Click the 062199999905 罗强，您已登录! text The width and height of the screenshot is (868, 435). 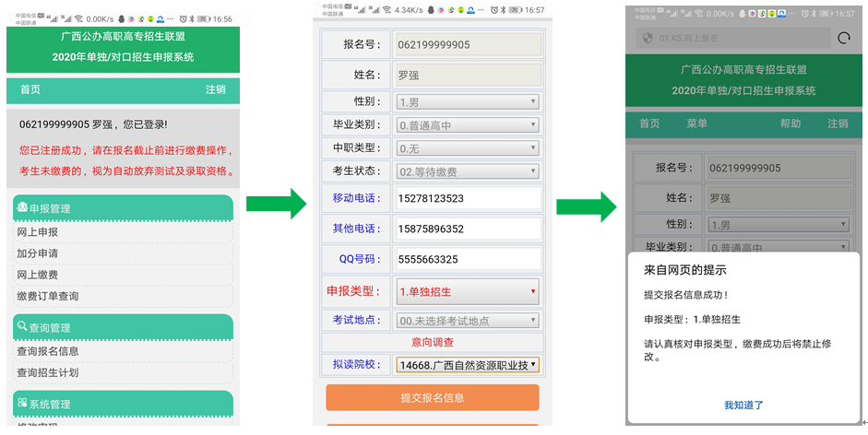click(93, 124)
